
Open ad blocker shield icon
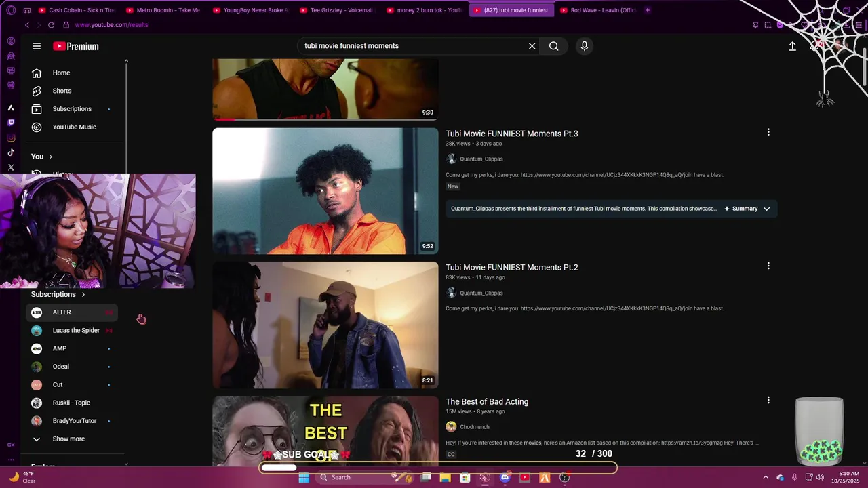tap(780, 25)
